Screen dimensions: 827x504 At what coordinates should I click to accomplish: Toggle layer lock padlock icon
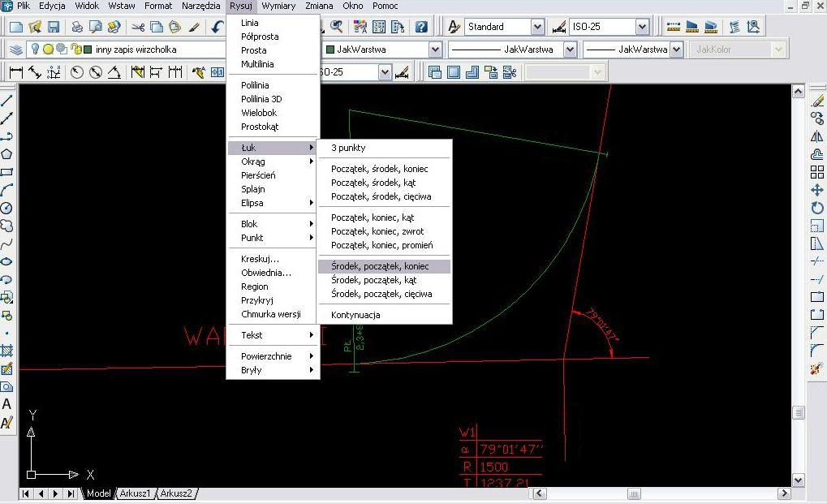(x=75, y=49)
